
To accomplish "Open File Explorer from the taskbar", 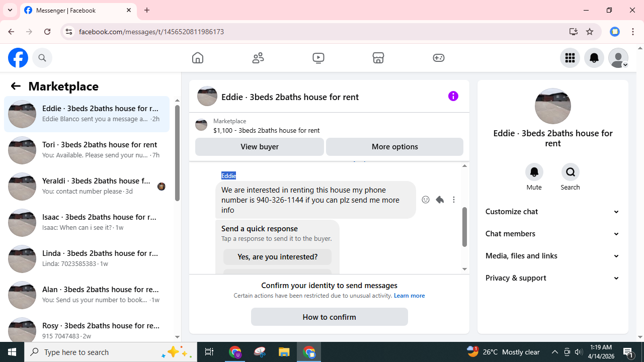I will (x=284, y=352).
